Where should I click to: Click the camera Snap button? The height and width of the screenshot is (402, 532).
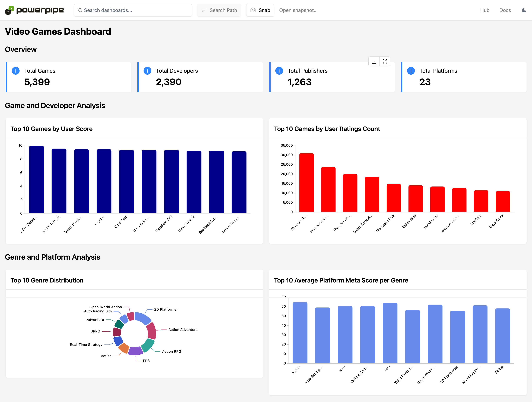[260, 10]
